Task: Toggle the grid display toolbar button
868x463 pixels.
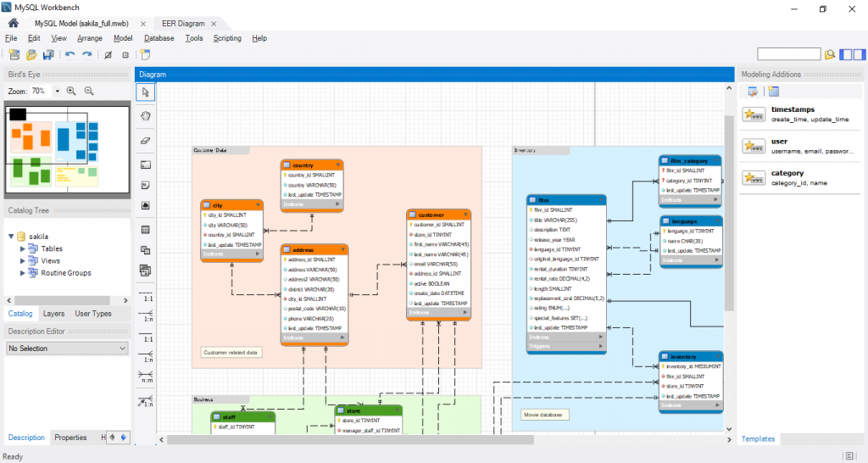Action: tap(125, 55)
